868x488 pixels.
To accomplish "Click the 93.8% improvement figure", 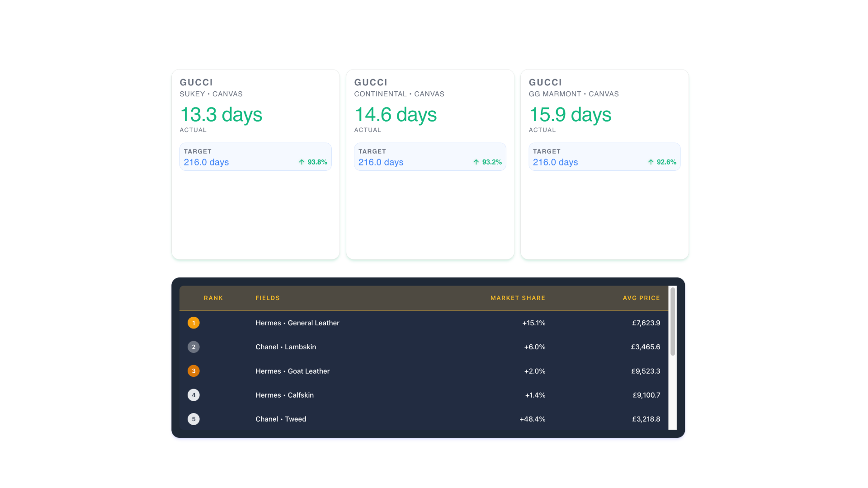I will click(x=317, y=162).
